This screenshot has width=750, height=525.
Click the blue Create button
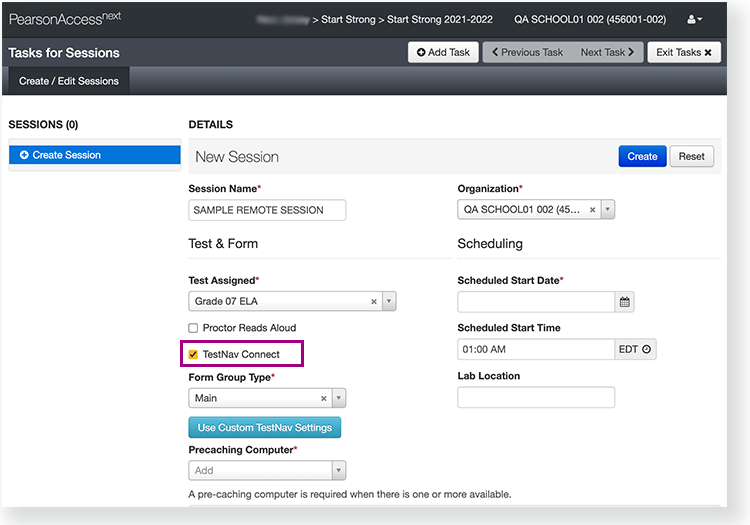[642, 156]
